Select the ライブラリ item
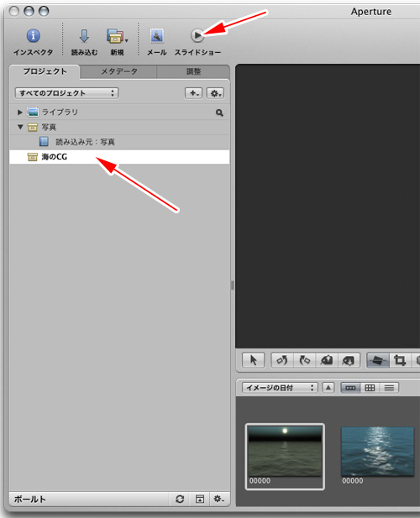The height and width of the screenshot is (518, 420). coord(119,112)
